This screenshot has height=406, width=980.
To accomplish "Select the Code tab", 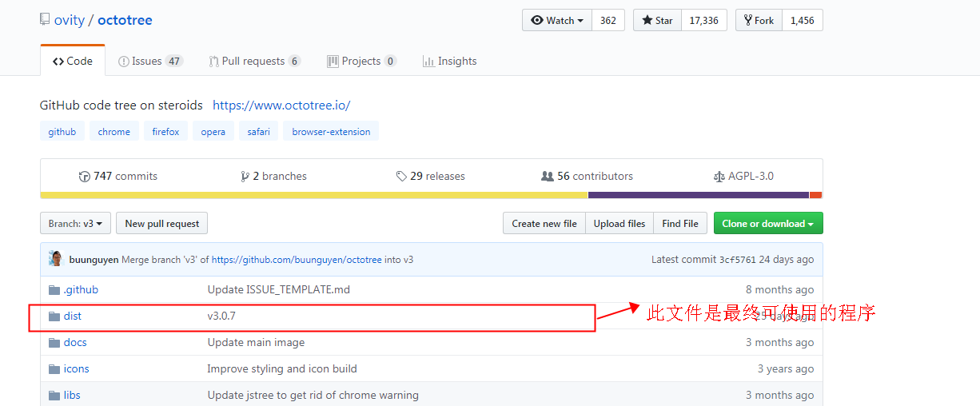I will coord(73,61).
